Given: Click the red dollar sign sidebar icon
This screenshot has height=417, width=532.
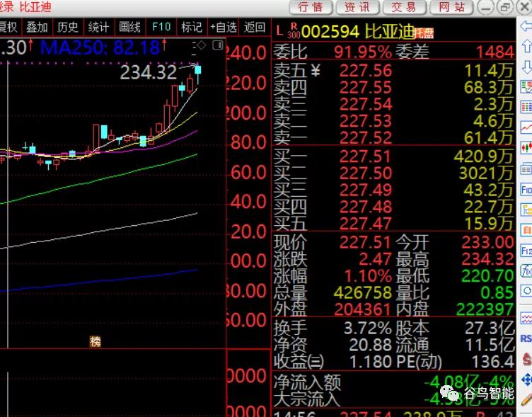Looking at the screenshot, I should 526,359.
